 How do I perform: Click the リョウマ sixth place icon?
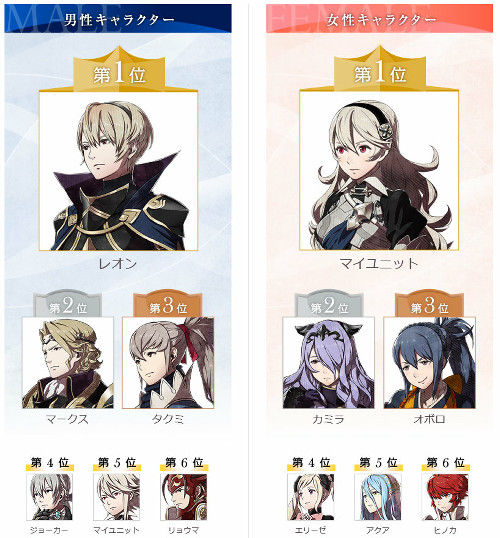[x=184, y=497]
